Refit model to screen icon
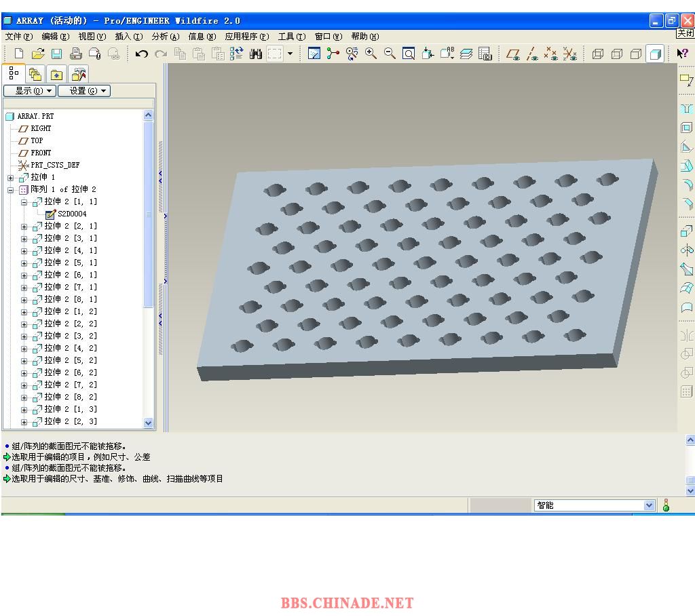The width and height of the screenshot is (695, 616). [x=409, y=54]
